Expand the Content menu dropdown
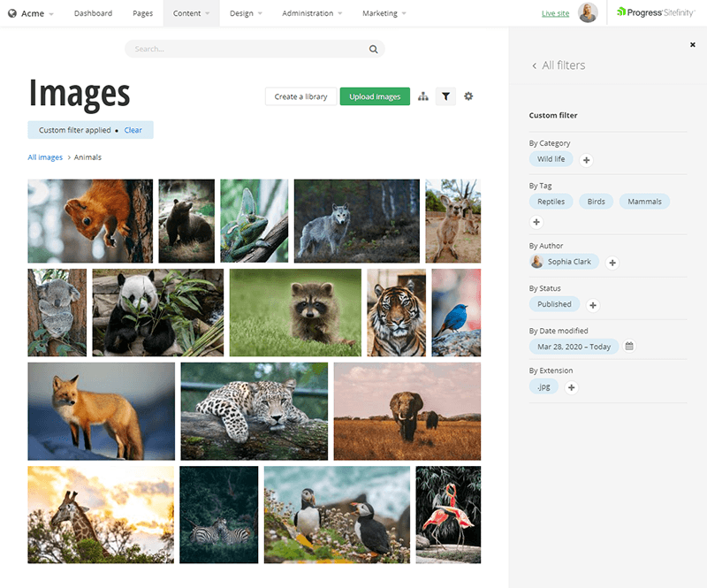Screen dimensions: 707x588 (x=192, y=13)
